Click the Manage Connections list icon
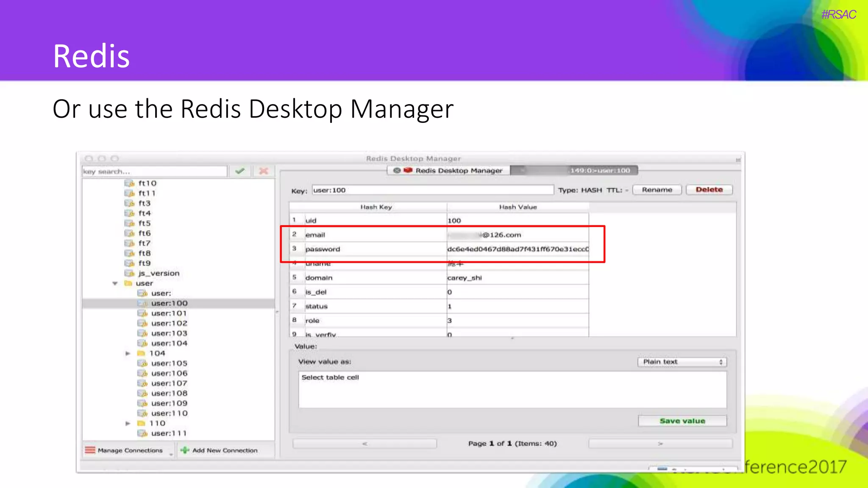Screen dimensions: 868x488 pyautogui.click(x=90, y=450)
